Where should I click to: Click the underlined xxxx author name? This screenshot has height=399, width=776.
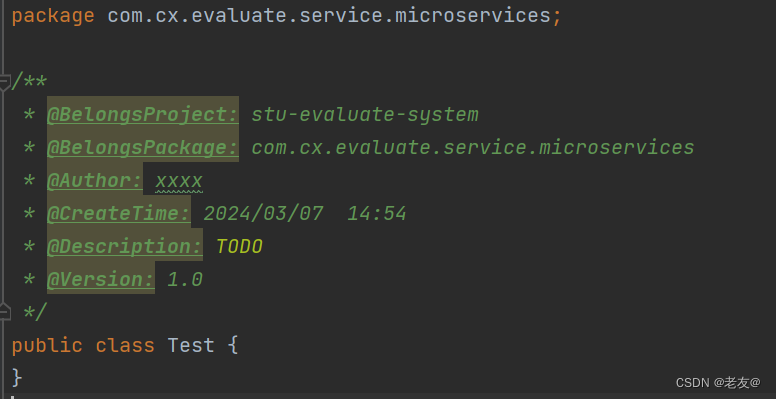click(x=179, y=181)
